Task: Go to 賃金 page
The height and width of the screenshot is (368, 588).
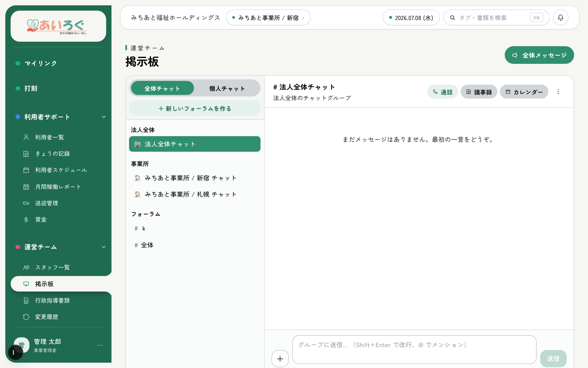Action: pos(41,220)
